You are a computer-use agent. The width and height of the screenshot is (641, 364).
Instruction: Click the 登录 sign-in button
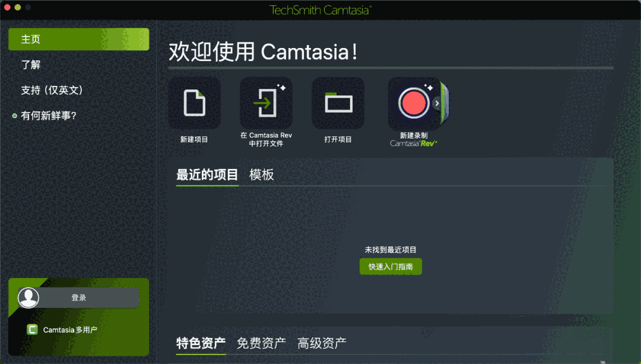78,298
